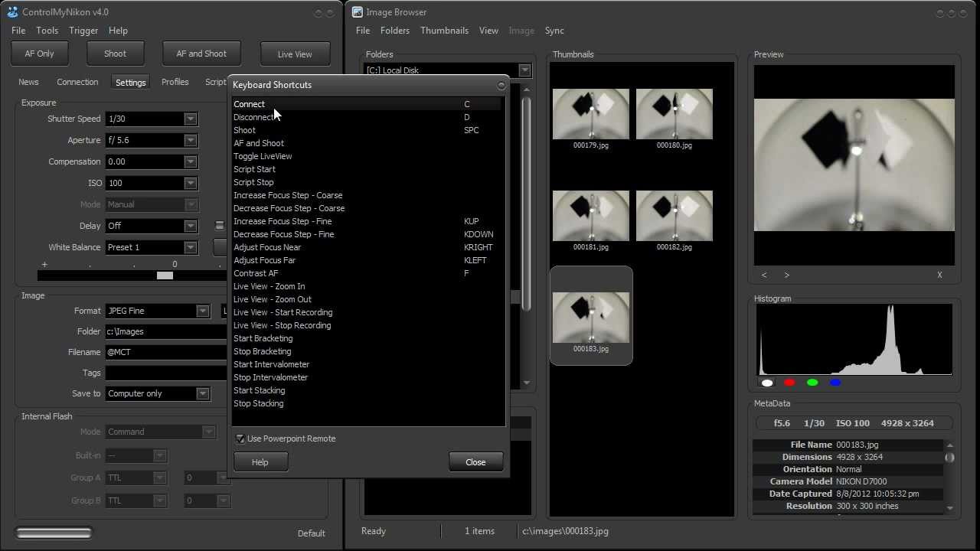This screenshot has height=551, width=980.
Task: Open Folders drive dropdown Local Disk
Action: pyautogui.click(x=524, y=70)
